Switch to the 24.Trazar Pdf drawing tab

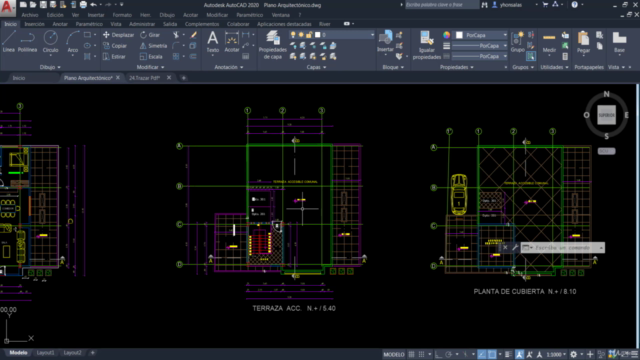point(144,78)
